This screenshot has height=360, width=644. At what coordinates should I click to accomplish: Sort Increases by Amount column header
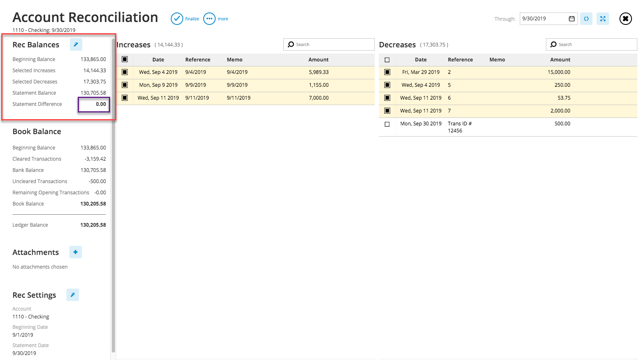tap(319, 60)
